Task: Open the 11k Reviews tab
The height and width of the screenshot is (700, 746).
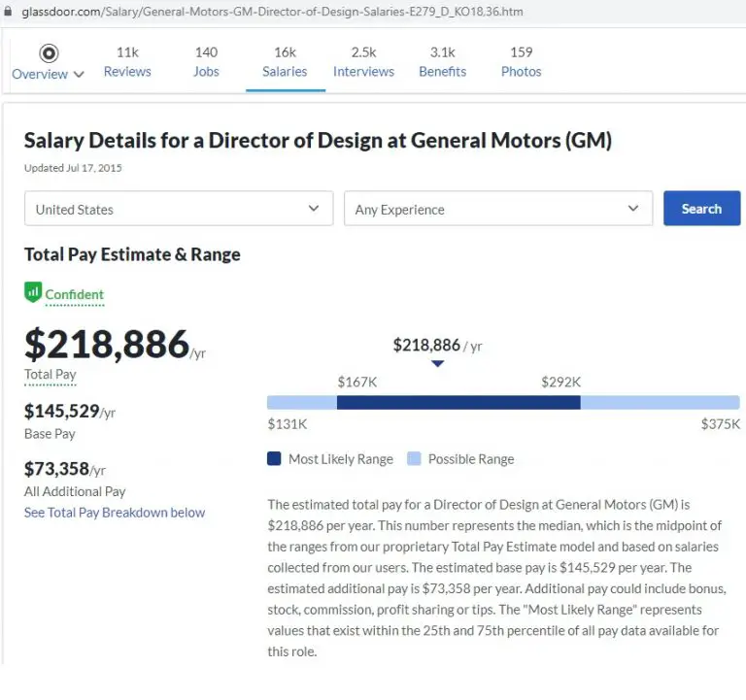Action: coord(127,62)
